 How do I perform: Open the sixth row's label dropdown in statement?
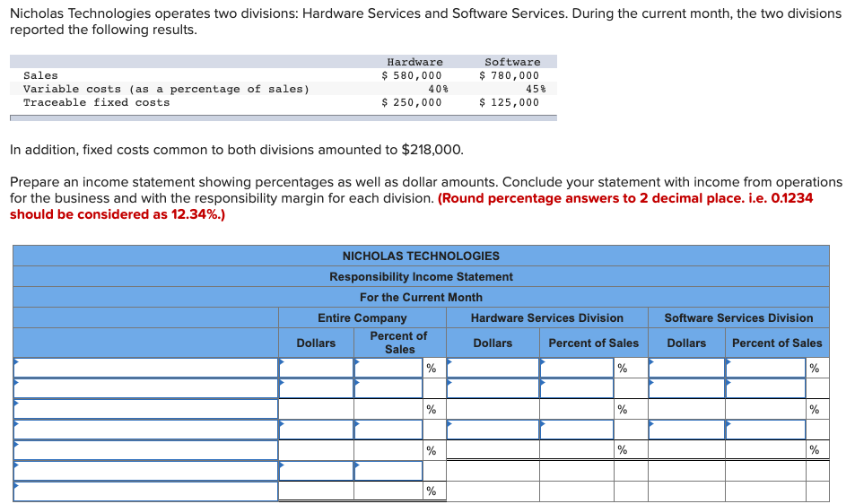[145, 472]
